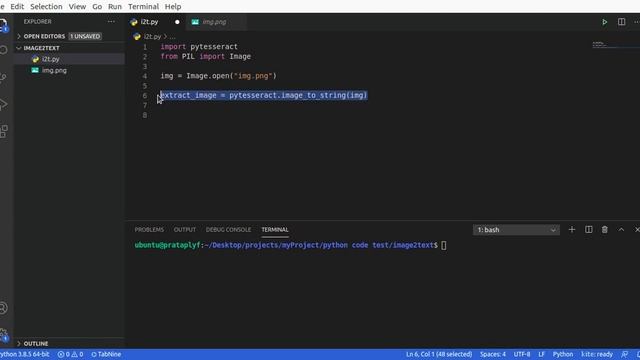Select img.png in the file explorer
This screenshot has height=360, width=640.
coord(69,71)
